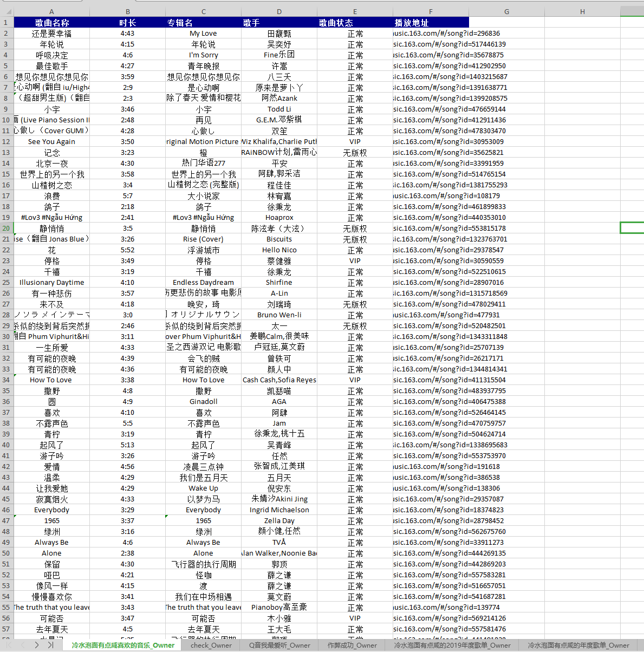
Task: Select singer cell Cash Cash,Sofia Reyes
Action: (x=279, y=380)
